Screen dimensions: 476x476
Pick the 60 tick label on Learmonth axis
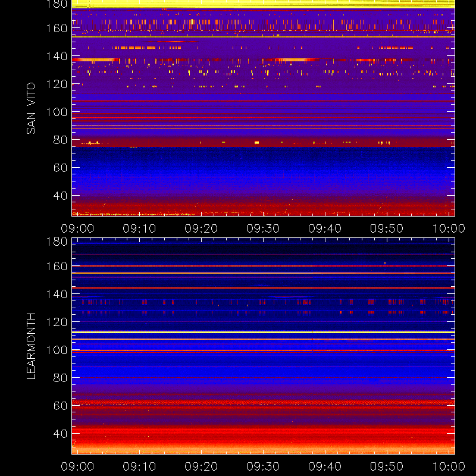61,406
